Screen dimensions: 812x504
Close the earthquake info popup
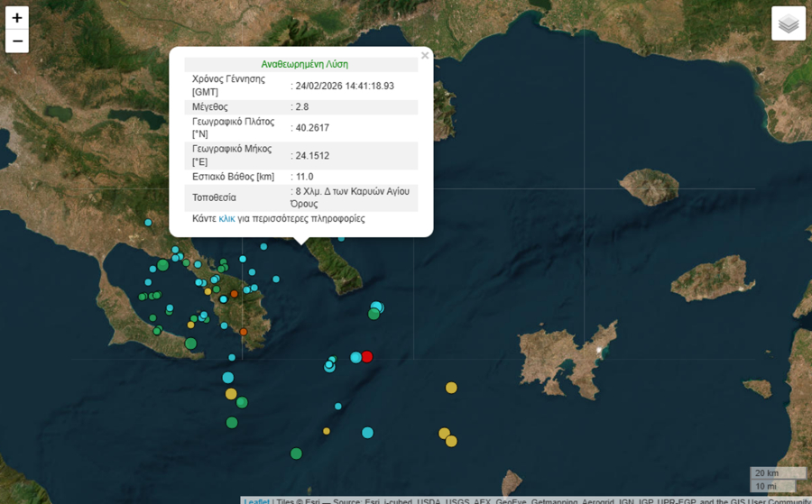coord(425,56)
